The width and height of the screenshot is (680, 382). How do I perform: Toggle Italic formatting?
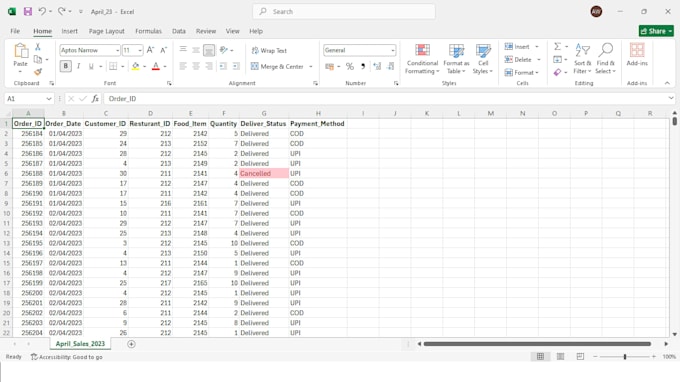click(x=78, y=66)
